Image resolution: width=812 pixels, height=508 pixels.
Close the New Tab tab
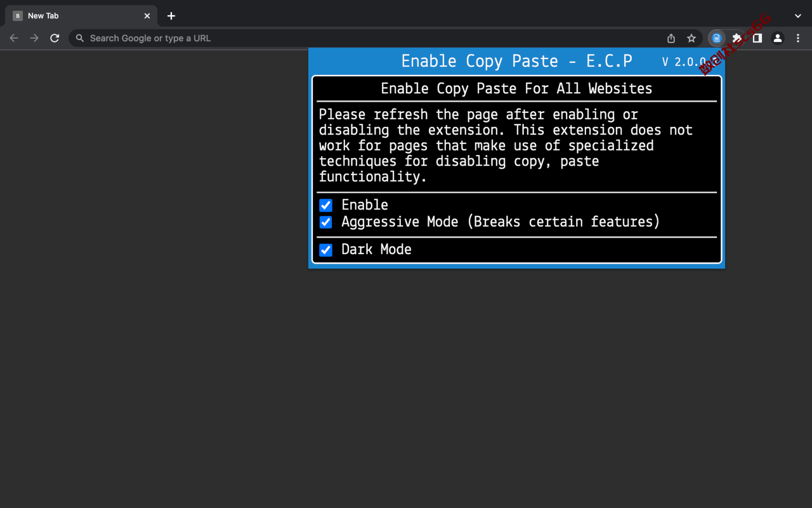pyautogui.click(x=147, y=16)
